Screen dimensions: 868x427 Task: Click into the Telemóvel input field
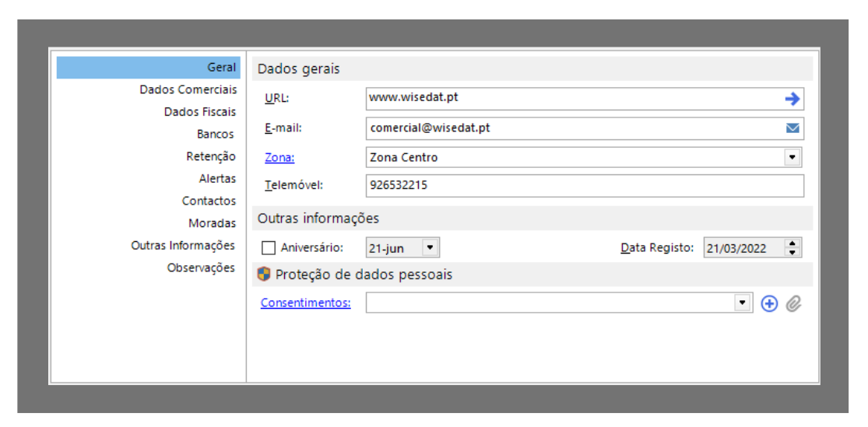click(584, 186)
